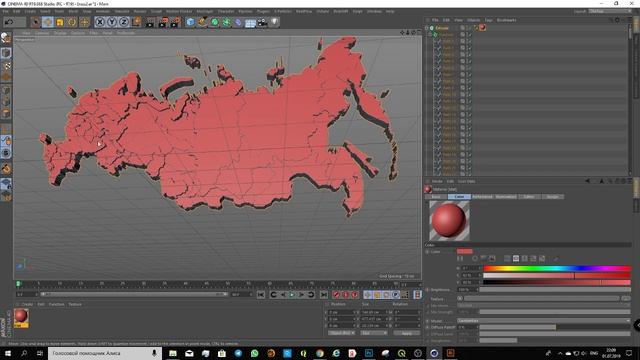Switch to the Assign material tab
The width and height of the screenshot is (640, 360).
[553, 197]
